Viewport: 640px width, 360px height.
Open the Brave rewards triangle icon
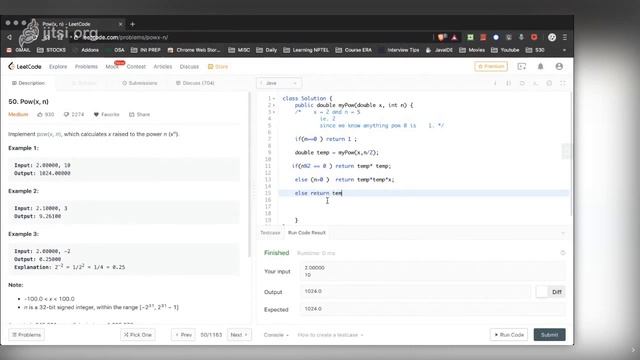tap(454, 37)
